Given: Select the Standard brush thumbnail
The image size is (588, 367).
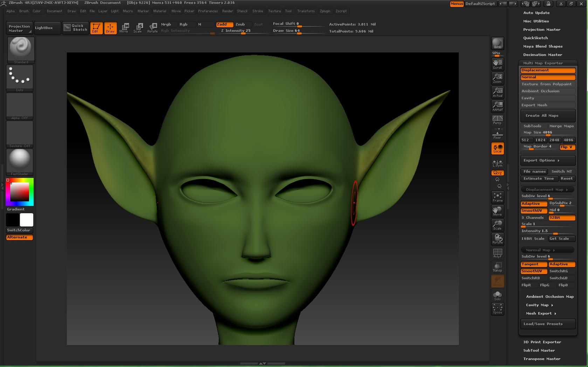Looking at the screenshot, I should pos(20,48).
